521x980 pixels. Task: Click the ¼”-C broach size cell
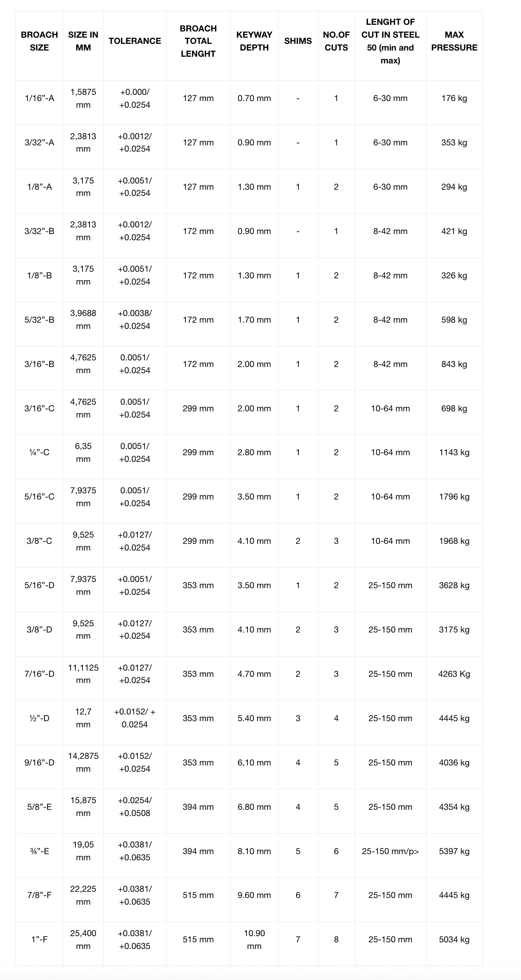(x=39, y=453)
